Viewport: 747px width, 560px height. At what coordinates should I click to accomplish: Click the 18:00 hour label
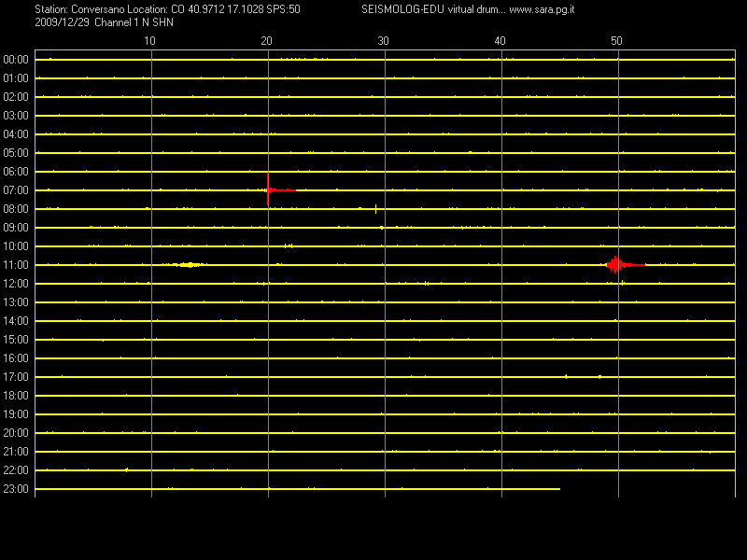[x=16, y=396]
